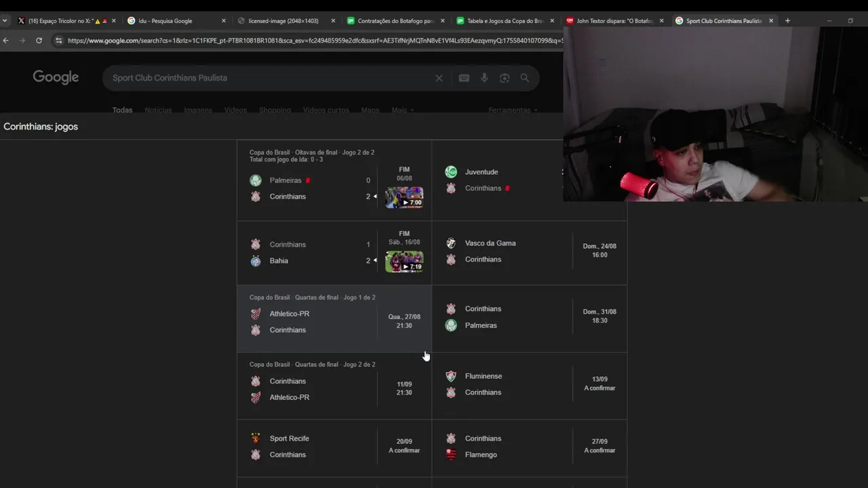Viewport: 868px width, 488px height.
Task: Click the streamer webcam overlay
Action: (x=715, y=114)
